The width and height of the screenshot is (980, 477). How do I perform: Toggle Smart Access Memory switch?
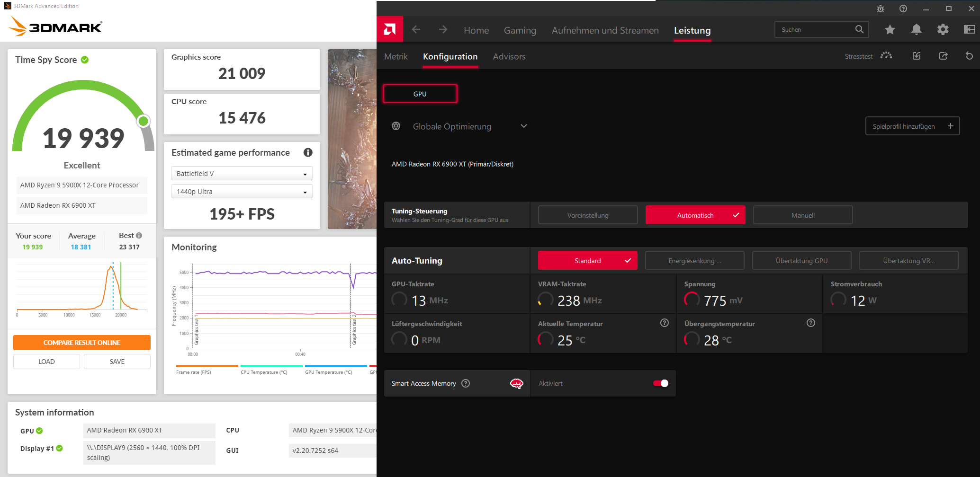tap(660, 383)
